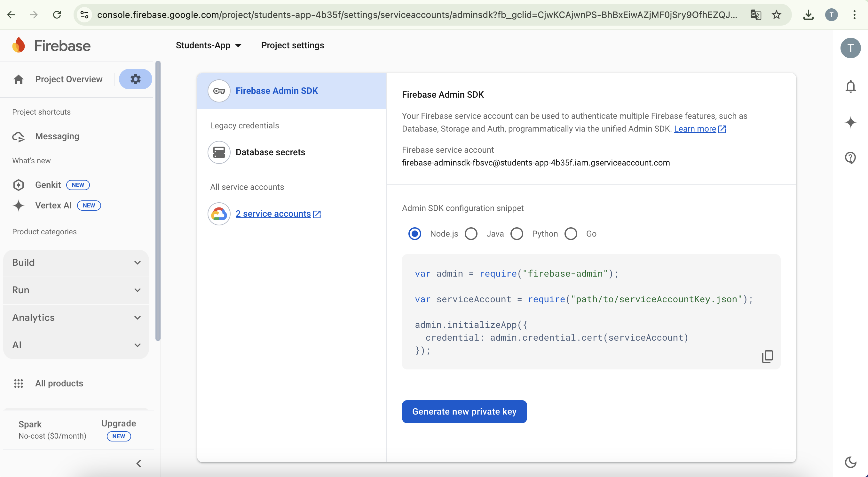This screenshot has width=868, height=477.
Task: Expand the AI category
Action: (76, 345)
